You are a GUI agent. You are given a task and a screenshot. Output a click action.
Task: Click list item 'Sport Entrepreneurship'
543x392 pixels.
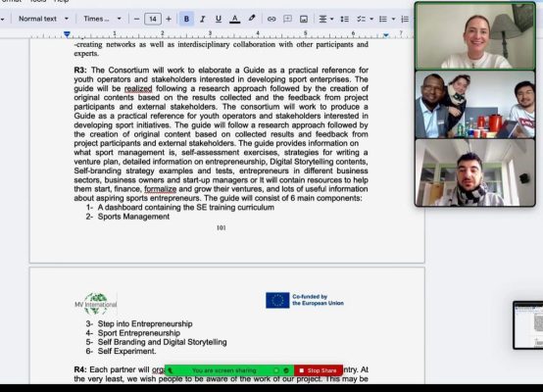point(139,333)
